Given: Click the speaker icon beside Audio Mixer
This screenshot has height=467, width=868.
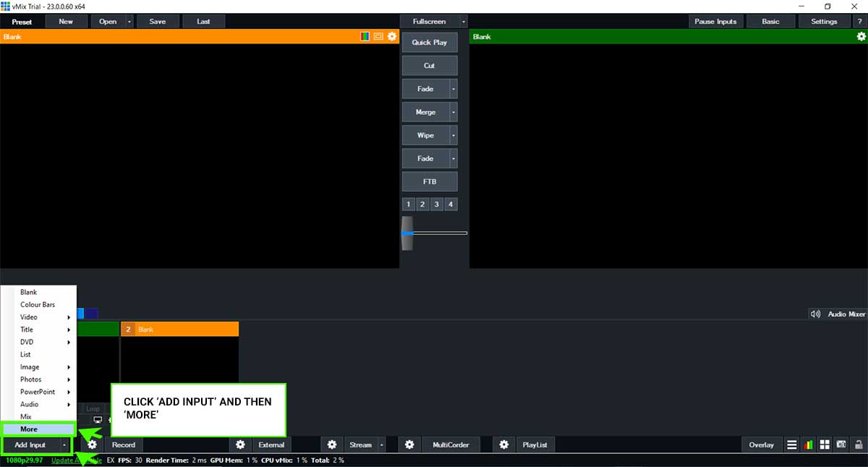Looking at the screenshot, I should (815, 314).
